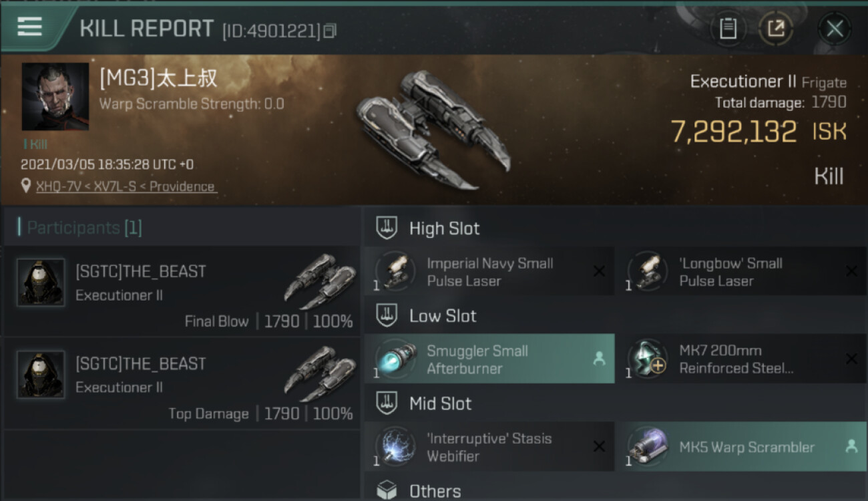Viewport: 868px width, 501px height.
Task: Select the Participants tab header
Action: [x=84, y=228]
